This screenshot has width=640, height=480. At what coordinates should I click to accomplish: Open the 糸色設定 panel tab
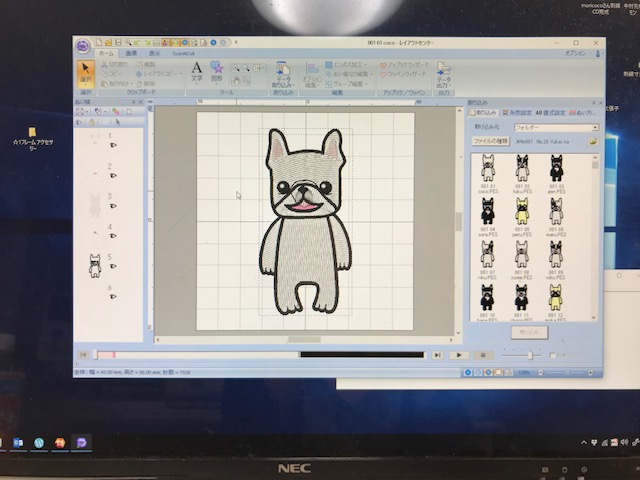coord(517,112)
